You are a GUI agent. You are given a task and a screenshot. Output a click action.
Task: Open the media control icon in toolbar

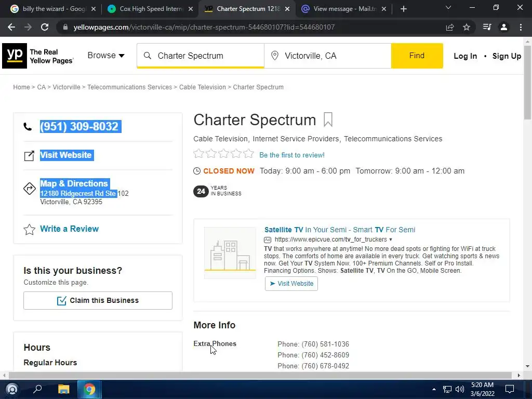[487, 27]
